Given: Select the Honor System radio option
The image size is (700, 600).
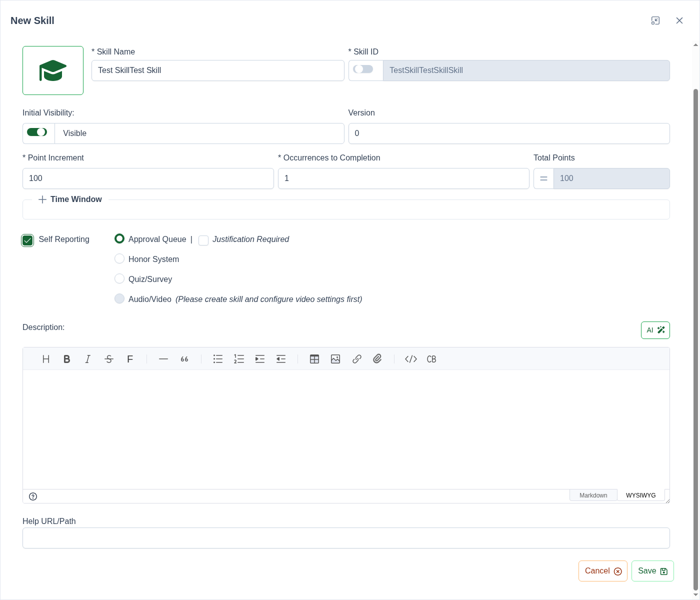Looking at the screenshot, I should tap(119, 258).
